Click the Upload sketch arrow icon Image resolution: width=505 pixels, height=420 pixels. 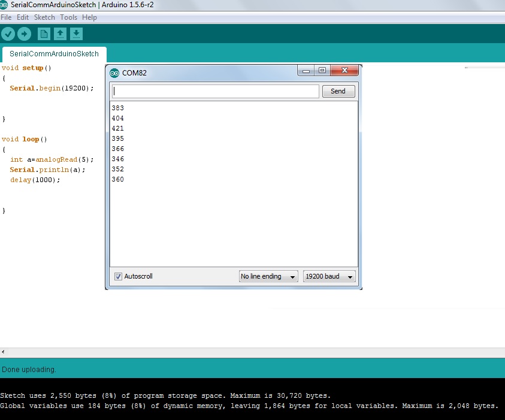tap(24, 34)
